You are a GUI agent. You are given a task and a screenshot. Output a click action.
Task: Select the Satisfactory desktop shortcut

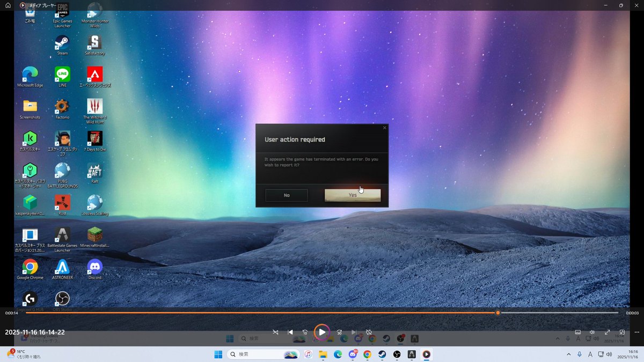[x=94, y=46]
